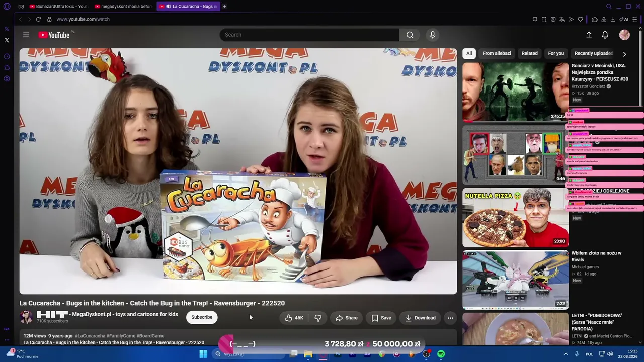Image resolution: width=644 pixels, height=362 pixels.
Task: Open MegaDyskont.pl channel avatar
Action: tap(26, 317)
